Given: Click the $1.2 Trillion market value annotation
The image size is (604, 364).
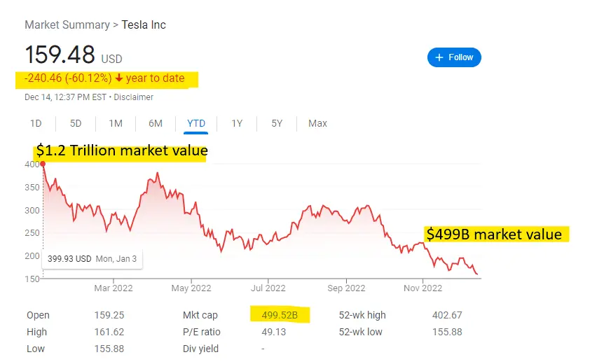Looking at the screenshot, I should 121,150.
